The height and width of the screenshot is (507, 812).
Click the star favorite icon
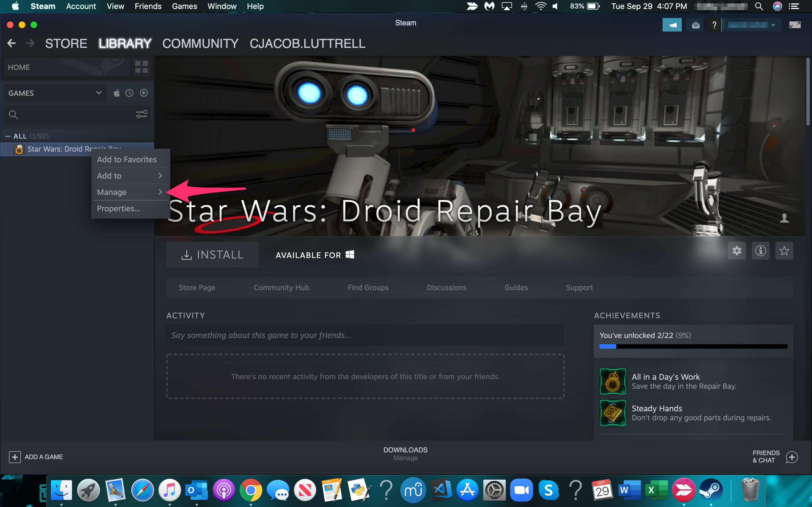click(784, 251)
